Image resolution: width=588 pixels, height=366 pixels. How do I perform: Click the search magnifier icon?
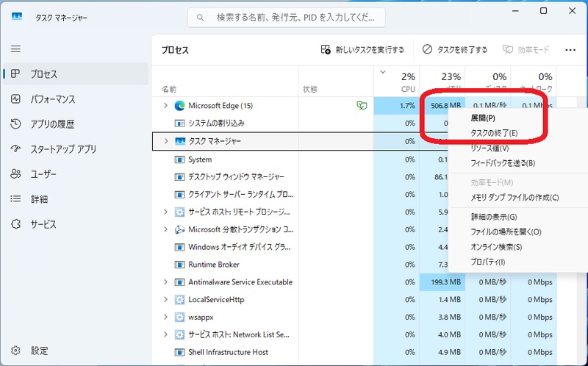click(x=200, y=18)
